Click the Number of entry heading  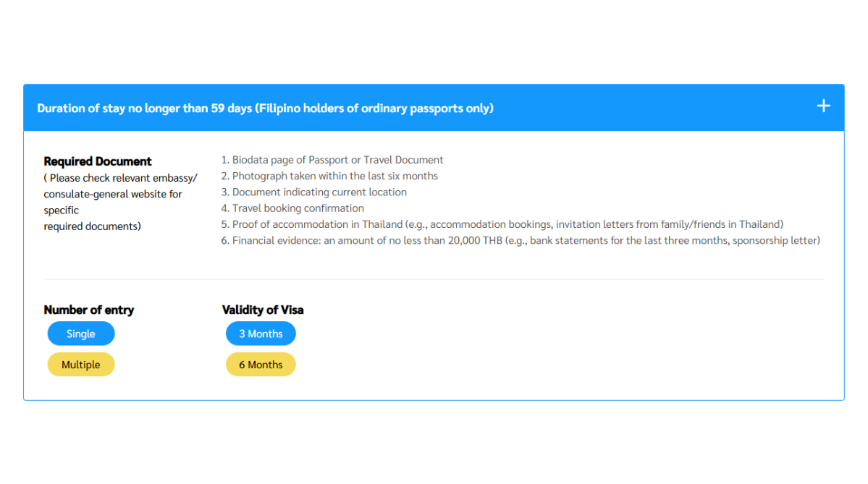coord(89,310)
